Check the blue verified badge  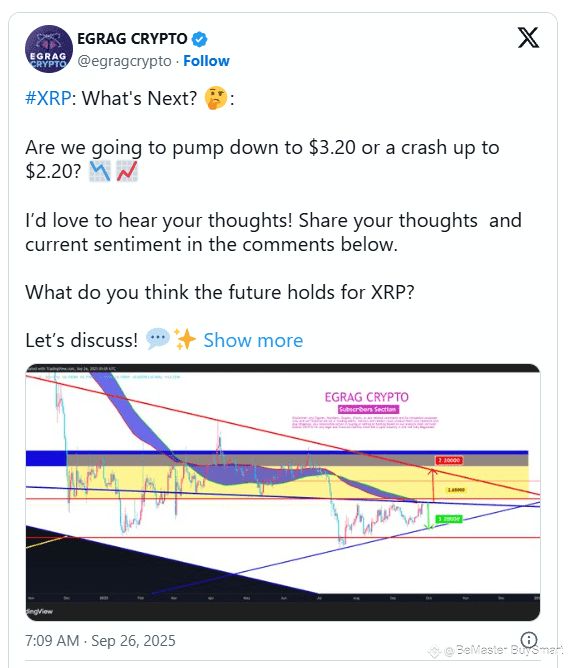[199, 39]
